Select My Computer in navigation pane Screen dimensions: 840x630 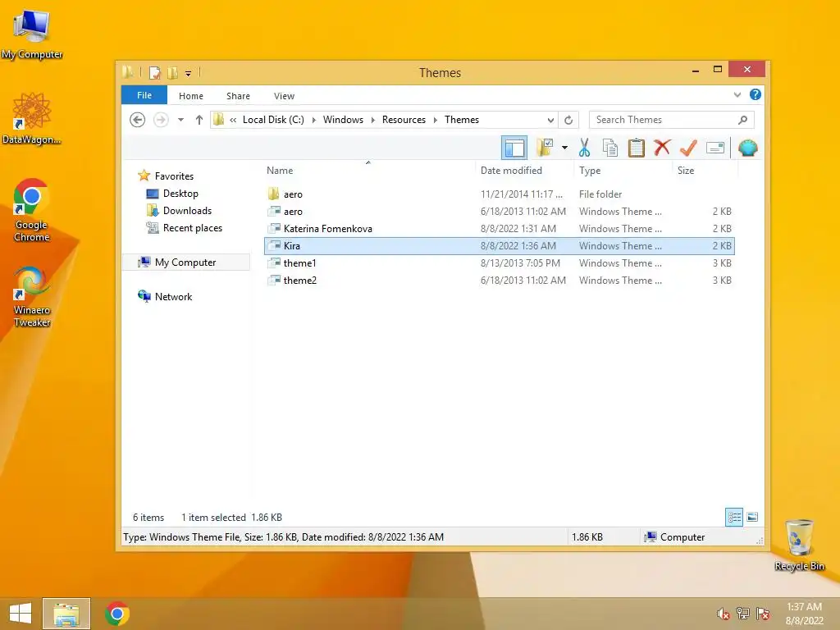tap(186, 262)
